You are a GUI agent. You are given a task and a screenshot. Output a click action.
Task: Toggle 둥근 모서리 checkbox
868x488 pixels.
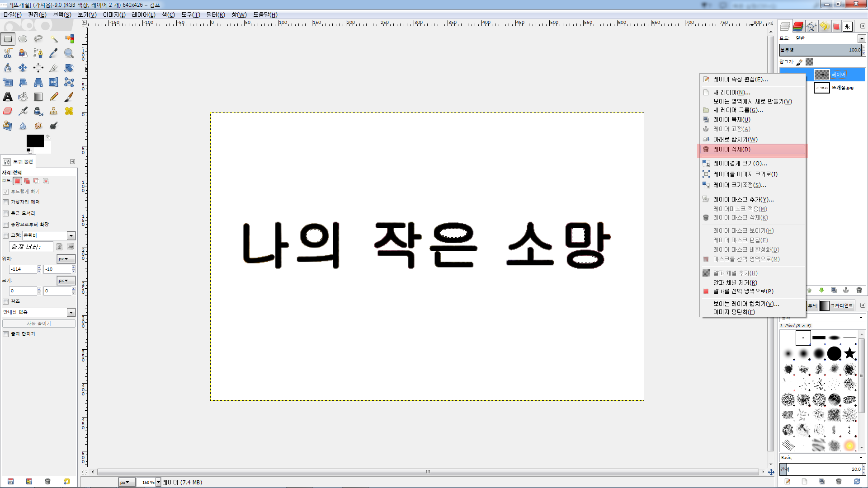6,213
